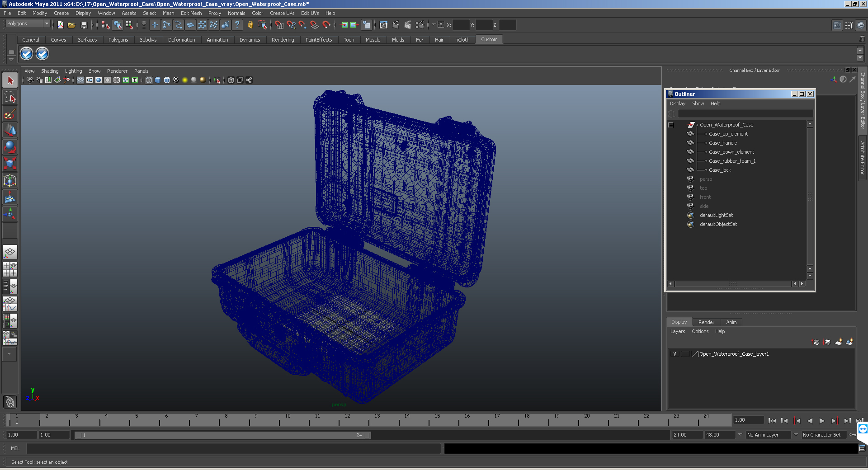Viewport: 868px width, 470px height.
Task: Click the render current frame clapperboard
Action: 396,25
